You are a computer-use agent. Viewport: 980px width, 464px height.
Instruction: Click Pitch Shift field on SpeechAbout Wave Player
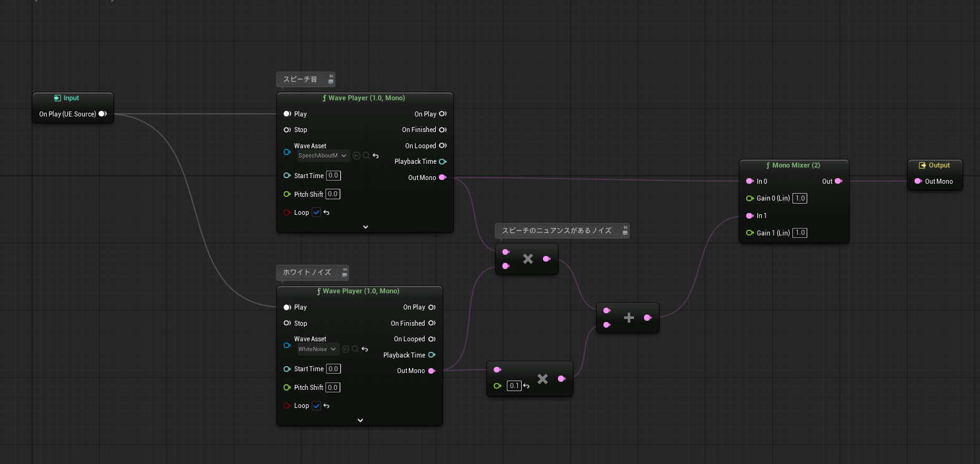pos(333,194)
